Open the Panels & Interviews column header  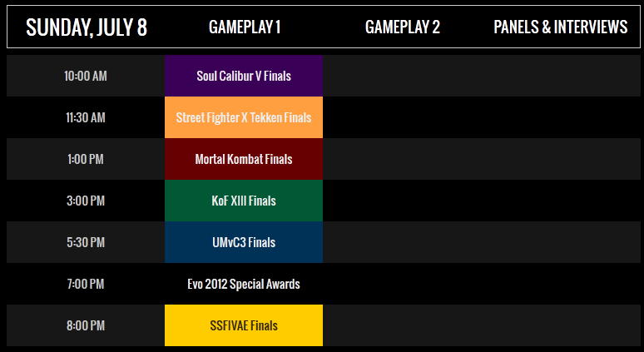(x=561, y=27)
